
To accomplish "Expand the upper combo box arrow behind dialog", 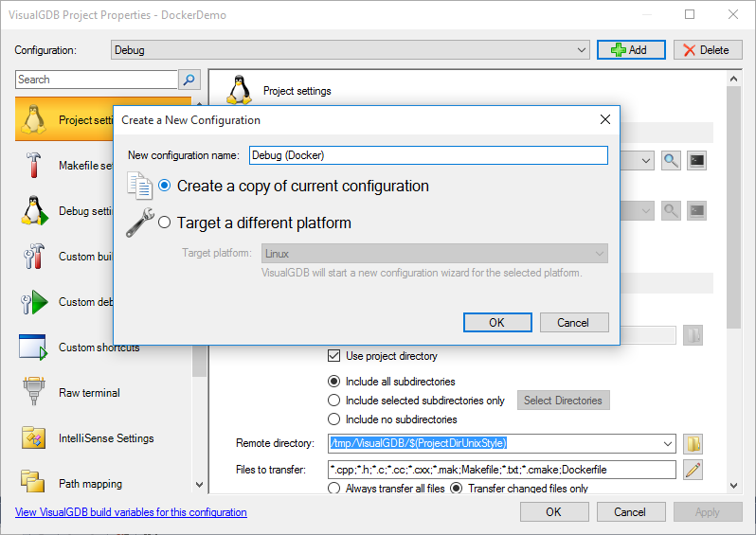I will click(x=646, y=161).
